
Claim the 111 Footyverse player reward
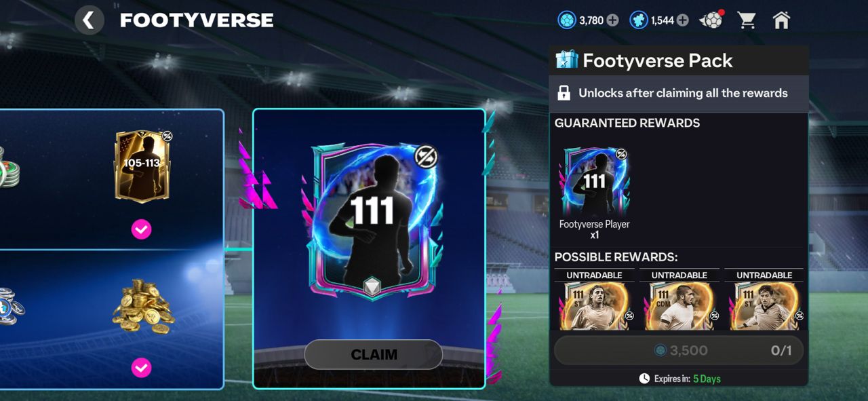point(373,354)
